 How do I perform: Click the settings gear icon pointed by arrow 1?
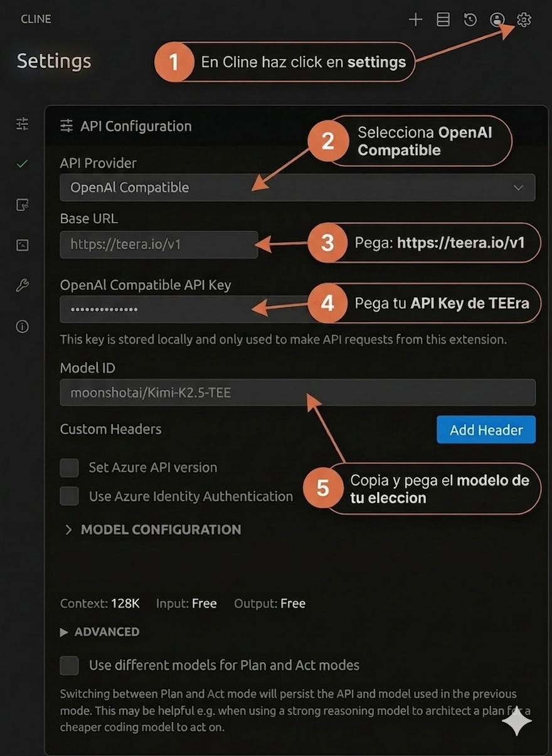pyautogui.click(x=524, y=19)
